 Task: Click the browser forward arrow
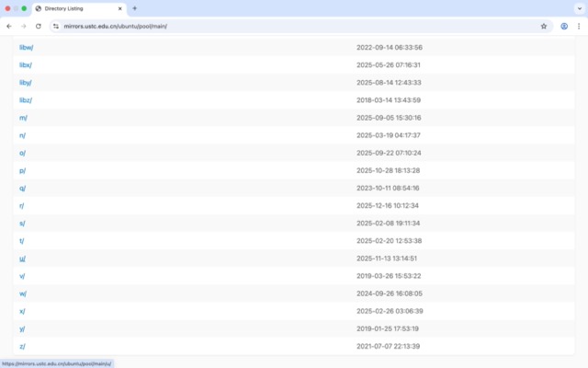(24, 26)
